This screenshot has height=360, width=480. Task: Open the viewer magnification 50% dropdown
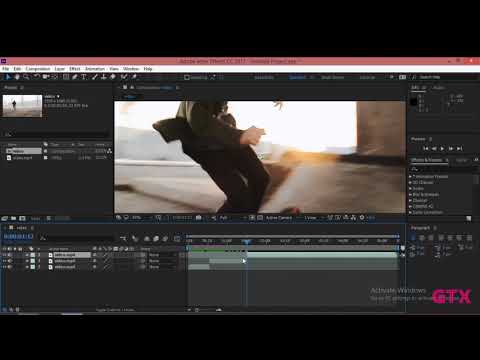[x=140, y=218]
